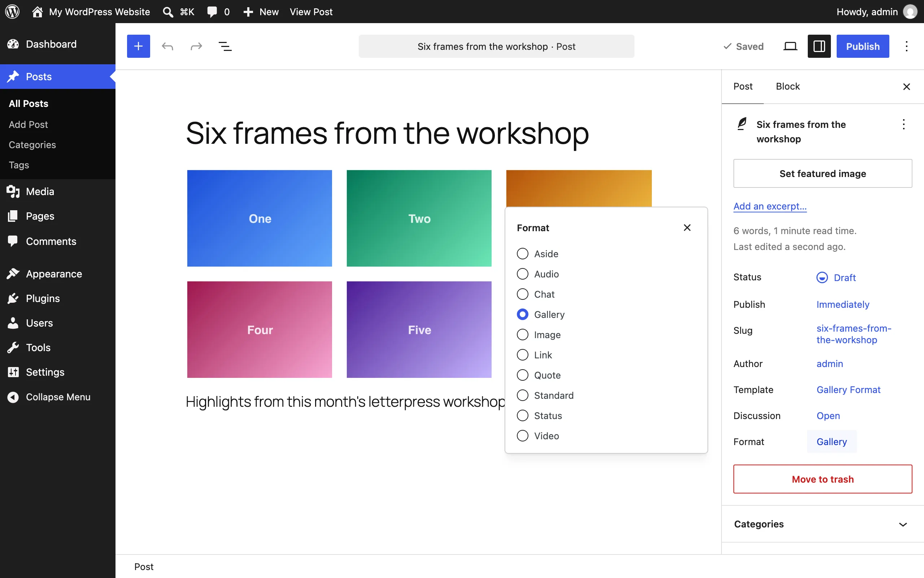Close the Format popover
The image size is (924, 578).
[687, 228]
